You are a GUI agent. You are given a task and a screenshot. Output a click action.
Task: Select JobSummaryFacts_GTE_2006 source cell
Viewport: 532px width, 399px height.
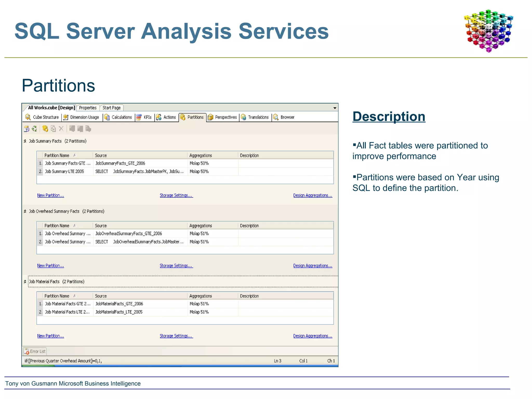[140, 163]
